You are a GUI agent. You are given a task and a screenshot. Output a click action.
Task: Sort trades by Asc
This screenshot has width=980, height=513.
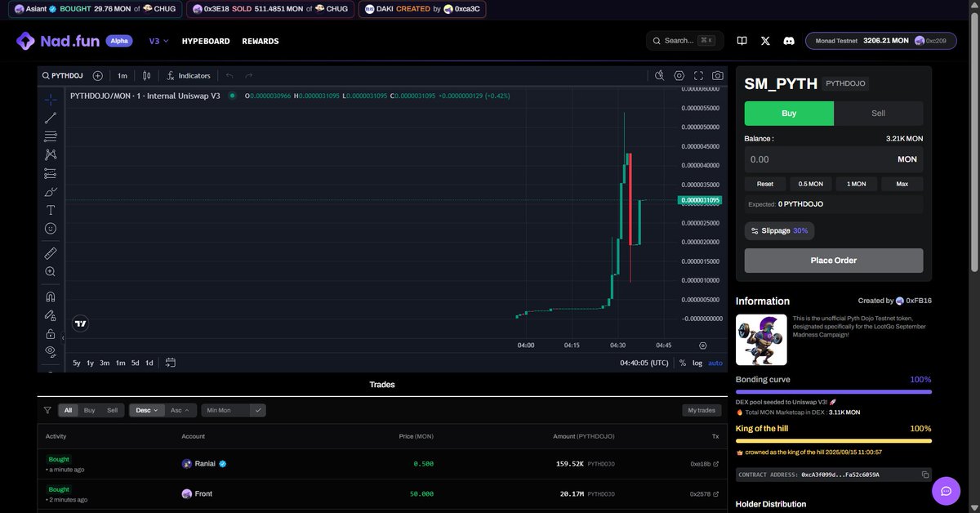point(180,410)
